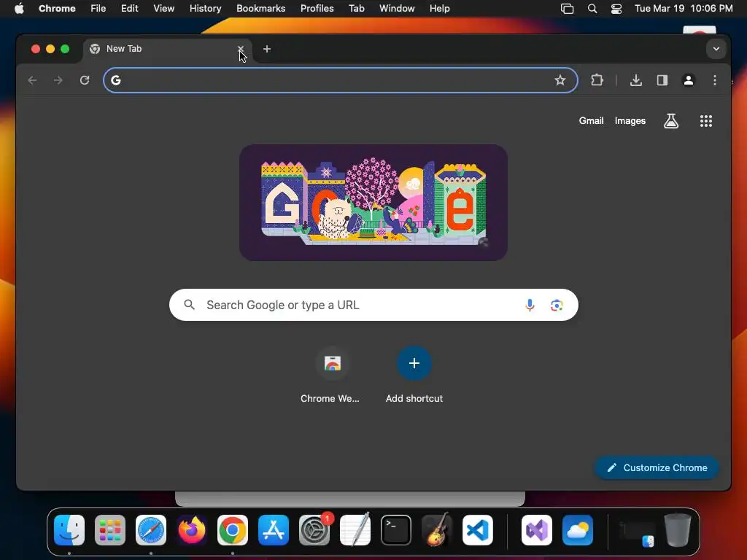Focus the address bar
The width and height of the screenshot is (747, 560).
coord(340,80)
